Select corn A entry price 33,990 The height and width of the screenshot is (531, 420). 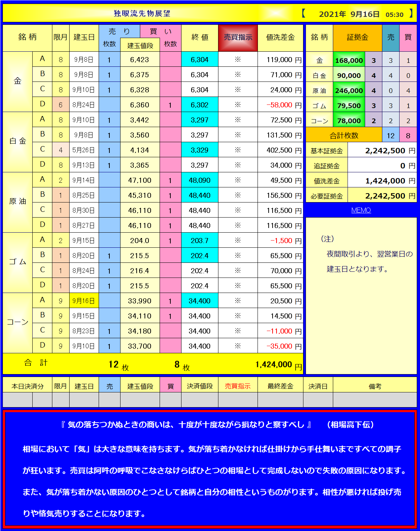(140, 301)
